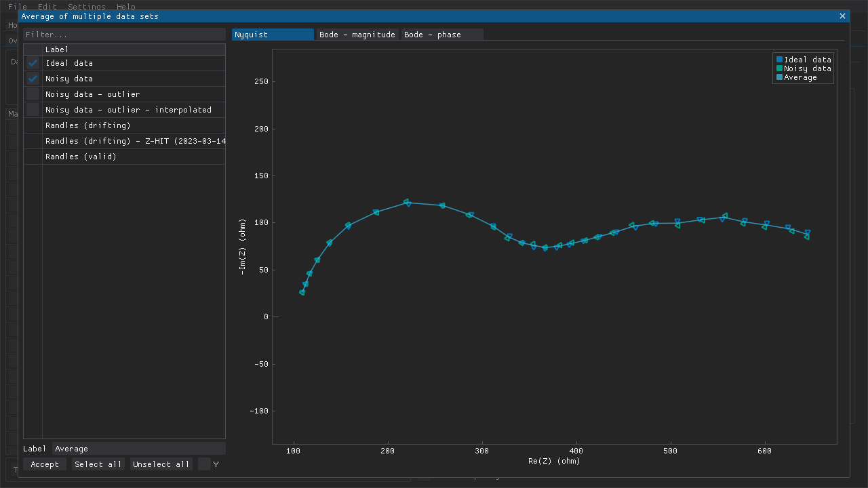Open the Bode - phase tab
The height and width of the screenshot is (488, 868).
click(x=442, y=35)
